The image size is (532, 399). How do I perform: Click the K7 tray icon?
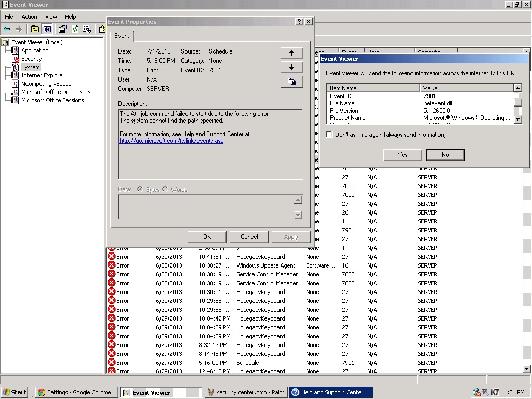495,392
